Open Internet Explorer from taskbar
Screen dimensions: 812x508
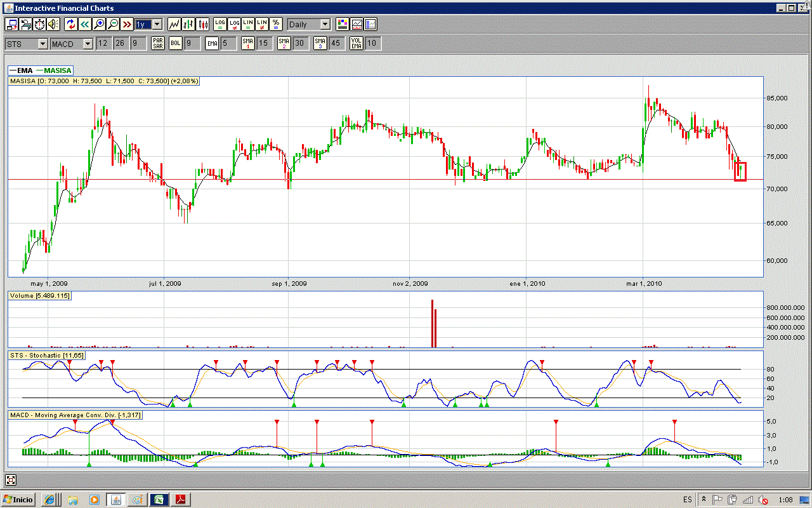[x=50, y=499]
